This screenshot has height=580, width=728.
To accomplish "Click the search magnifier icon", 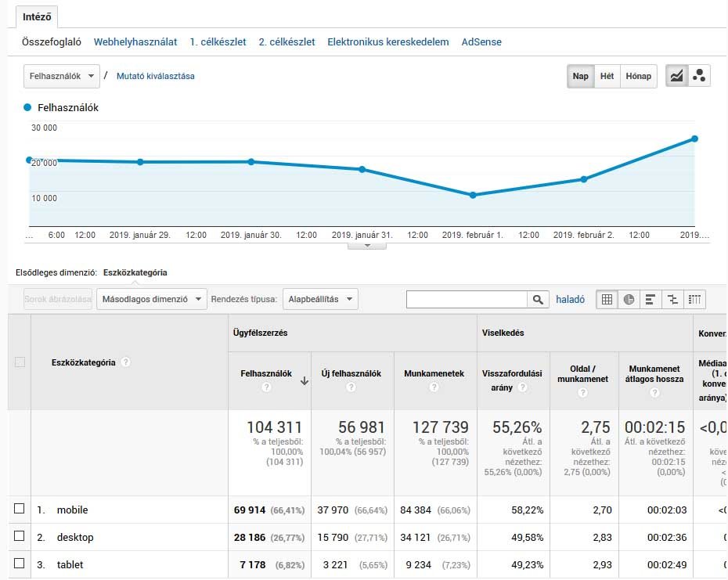I will pos(539,299).
